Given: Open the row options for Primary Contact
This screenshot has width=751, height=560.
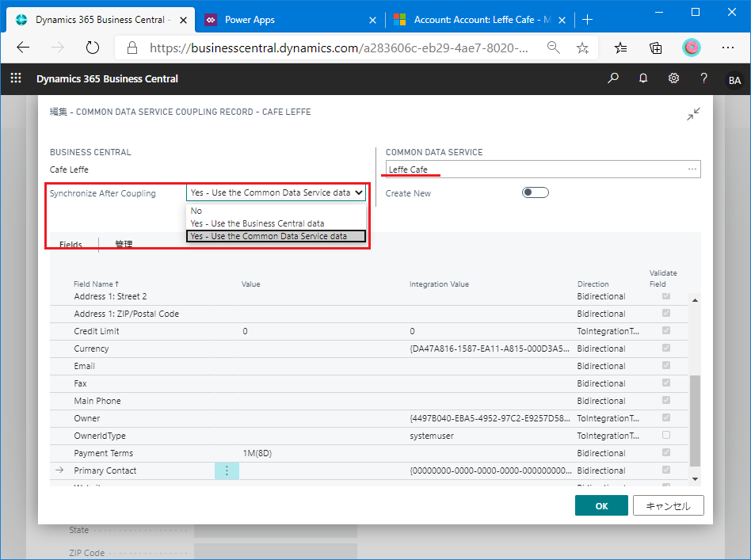Looking at the screenshot, I should tap(227, 471).
